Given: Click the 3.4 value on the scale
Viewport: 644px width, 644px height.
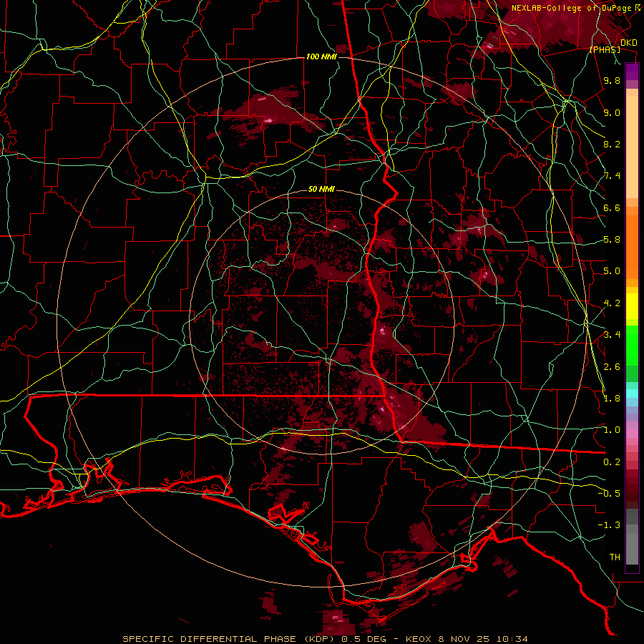Looking at the screenshot, I should [x=612, y=335].
